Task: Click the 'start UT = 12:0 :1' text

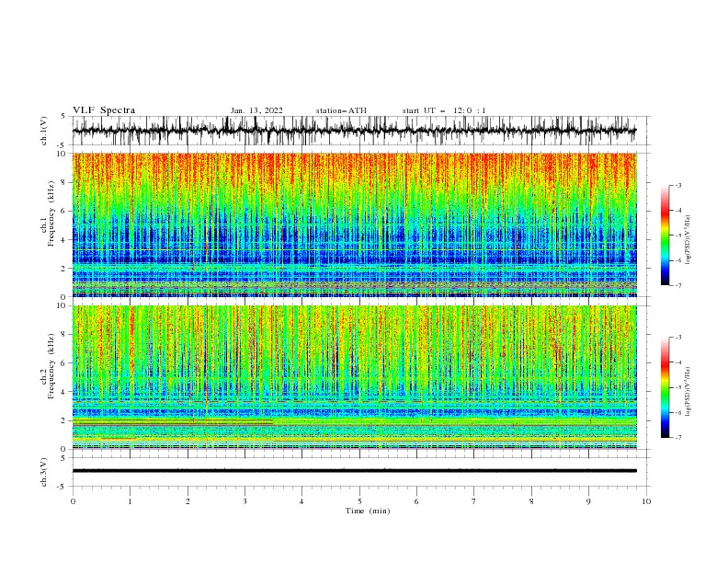Action: (444, 110)
